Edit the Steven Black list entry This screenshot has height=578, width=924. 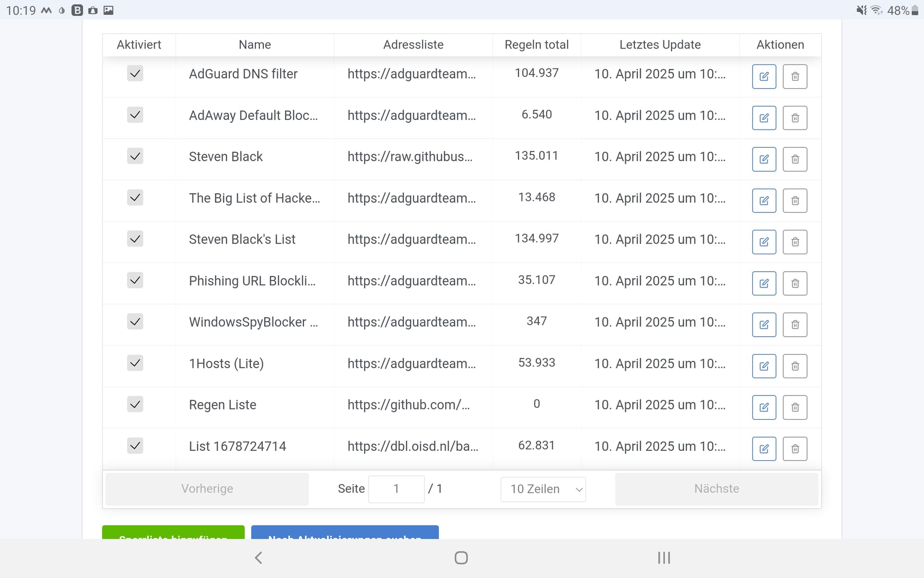click(764, 159)
